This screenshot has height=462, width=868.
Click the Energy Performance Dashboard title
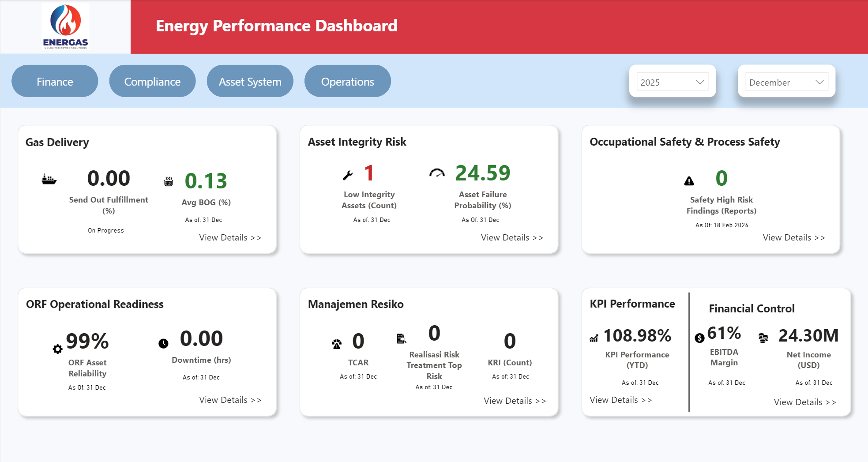click(x=277, y=26)
